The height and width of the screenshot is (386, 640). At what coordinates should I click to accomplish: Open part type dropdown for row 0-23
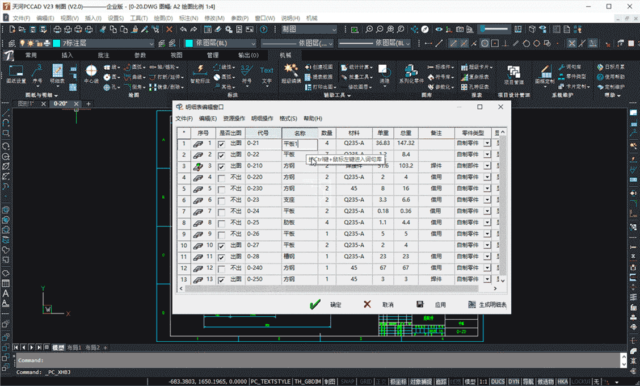pos(487,200)
